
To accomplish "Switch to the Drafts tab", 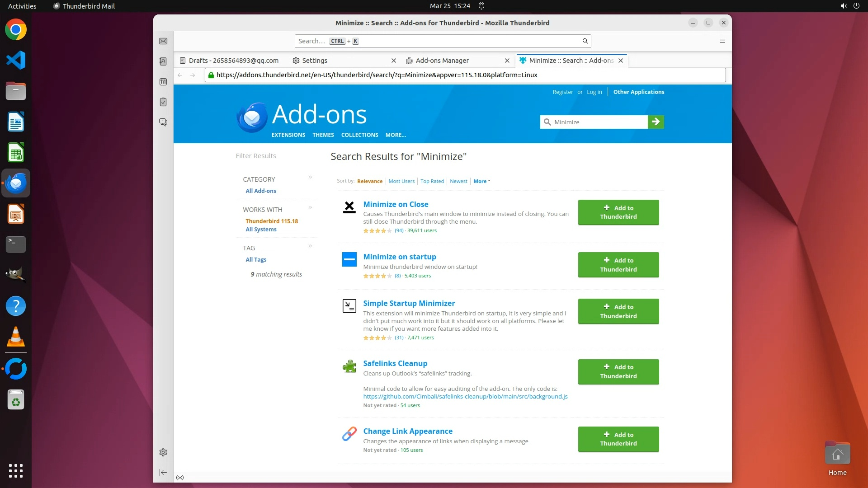I will click(233, 61).
